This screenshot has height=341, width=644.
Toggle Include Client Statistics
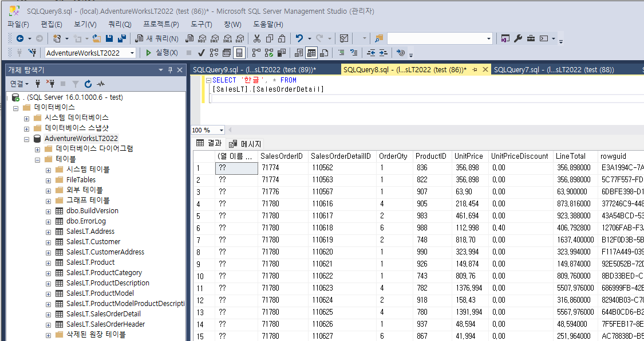[x=281, y=53]
